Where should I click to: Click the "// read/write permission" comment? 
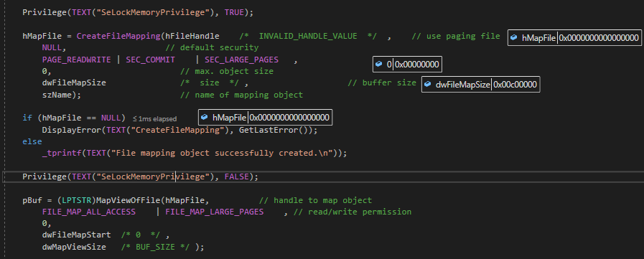tap(353, 212)
